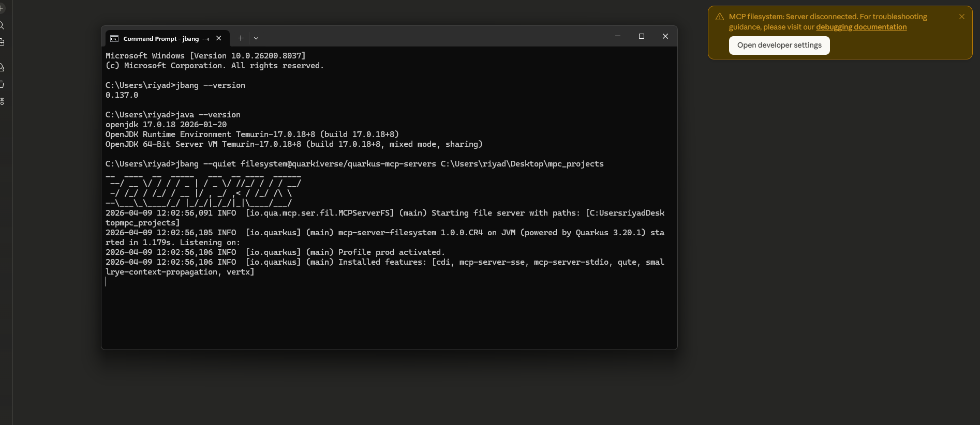Open search from the left sidebar magnifier
980x425 pixels.
[x=2, y=25]
